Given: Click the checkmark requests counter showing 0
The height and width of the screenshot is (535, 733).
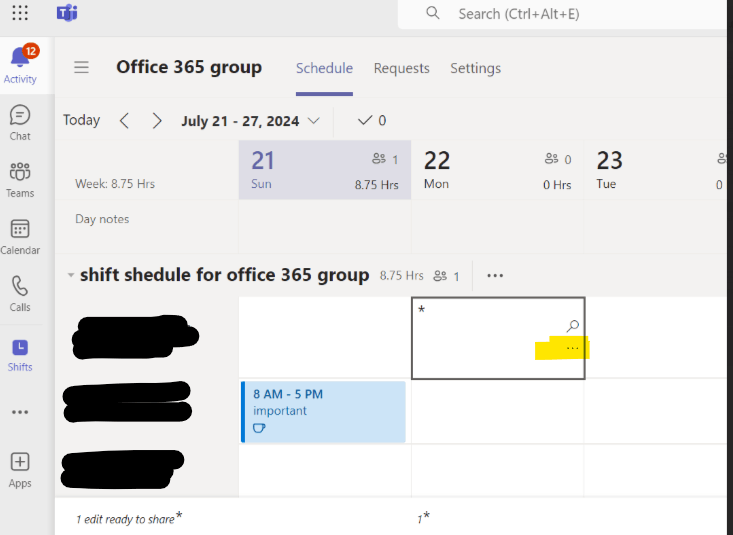Looking at the screenshot, I should click(372, 121).
